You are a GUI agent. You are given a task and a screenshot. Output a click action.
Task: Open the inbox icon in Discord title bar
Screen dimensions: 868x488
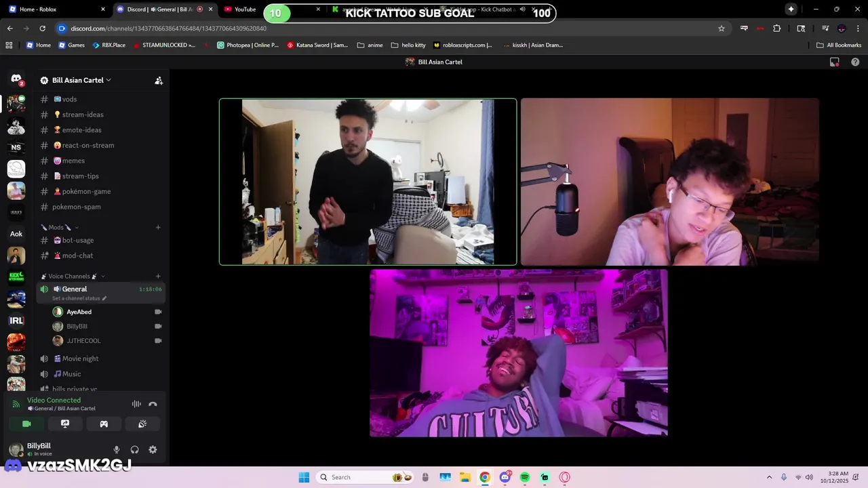(x=835, y=62)
